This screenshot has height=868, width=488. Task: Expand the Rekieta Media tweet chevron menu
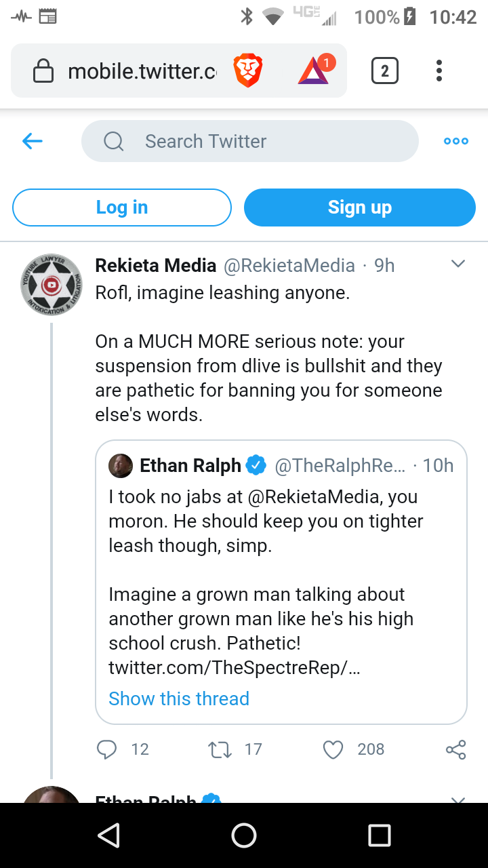[458, 264]
